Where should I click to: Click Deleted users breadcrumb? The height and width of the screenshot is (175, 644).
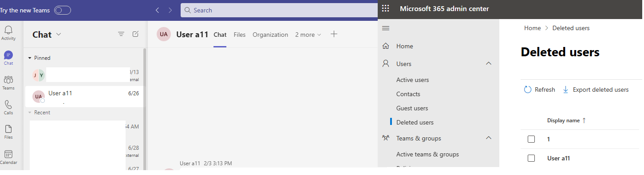(571, 28)
